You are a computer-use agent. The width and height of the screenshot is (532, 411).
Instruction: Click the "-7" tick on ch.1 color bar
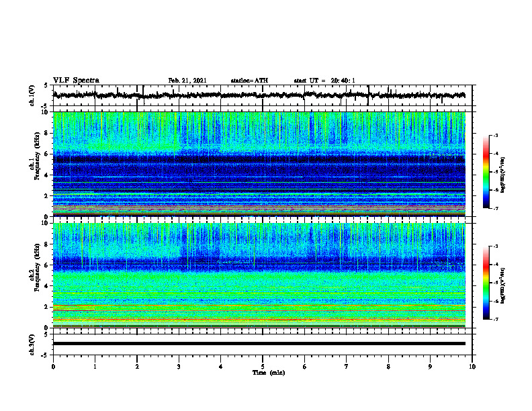point(495,208)
